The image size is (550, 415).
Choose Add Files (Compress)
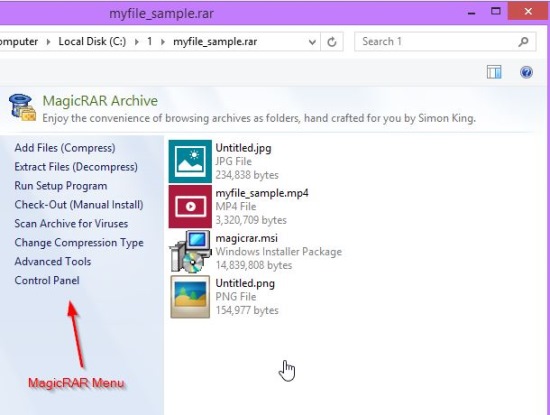(65, 148)
